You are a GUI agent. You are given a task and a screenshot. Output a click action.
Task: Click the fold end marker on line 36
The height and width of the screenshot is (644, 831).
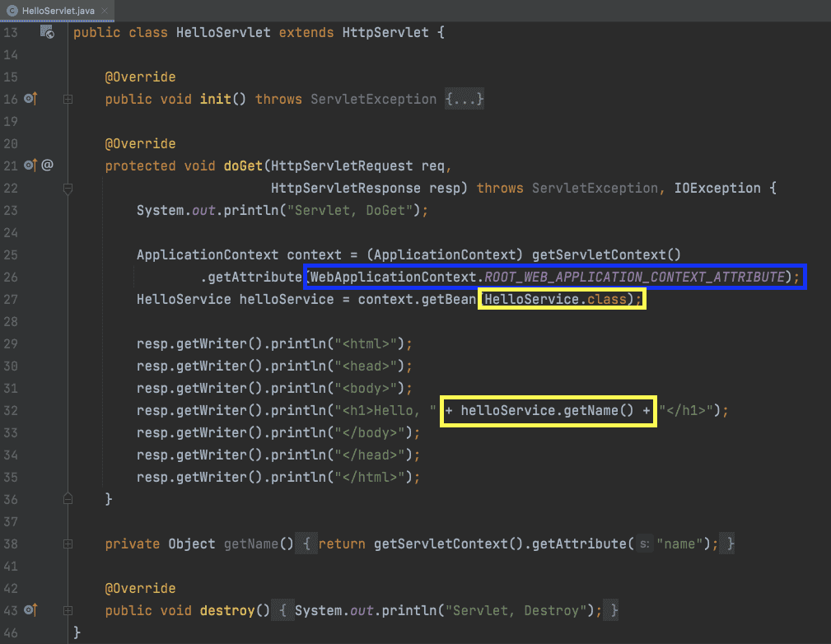[x=68, y=499]
